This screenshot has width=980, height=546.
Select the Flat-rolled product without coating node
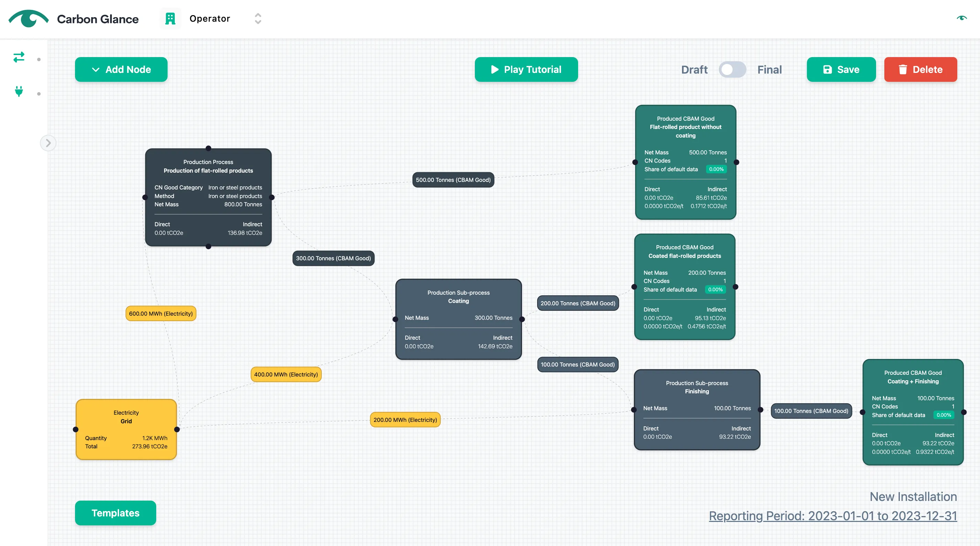[x=685, y=162]
